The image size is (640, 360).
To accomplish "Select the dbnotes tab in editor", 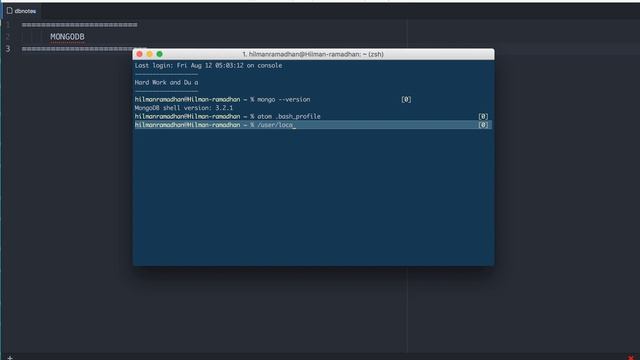I will coord(21,11).
